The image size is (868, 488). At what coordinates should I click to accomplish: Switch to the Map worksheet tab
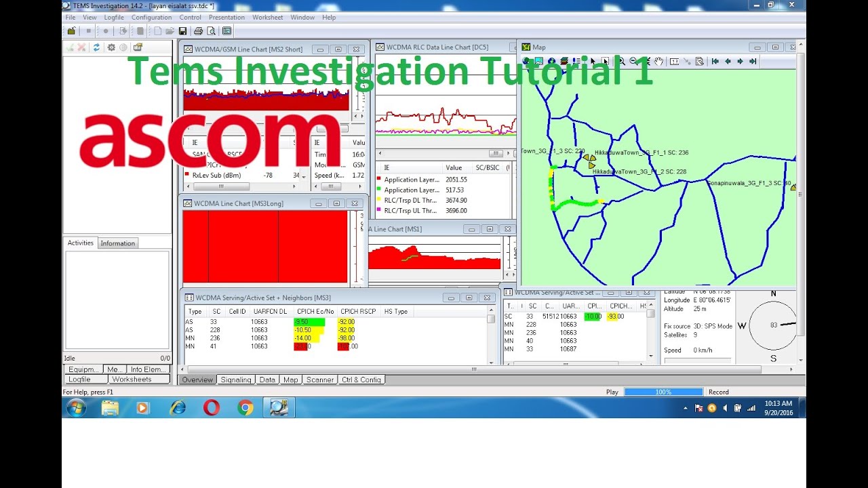[x=290, y=380]
